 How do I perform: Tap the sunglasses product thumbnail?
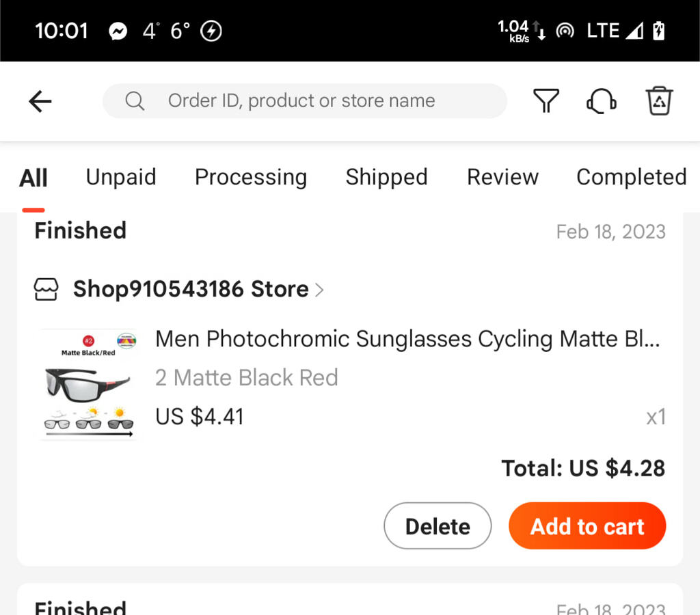point(89,384)
